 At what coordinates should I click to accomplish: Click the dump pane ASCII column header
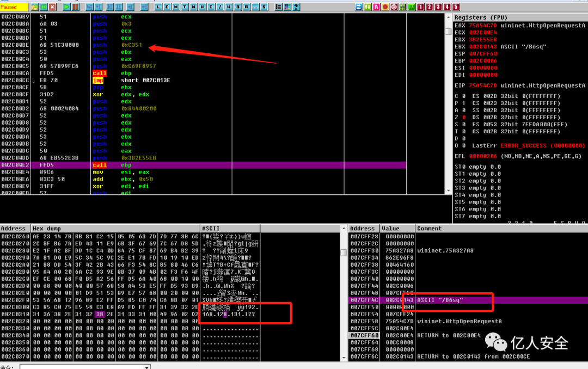[x=230, y=229]
